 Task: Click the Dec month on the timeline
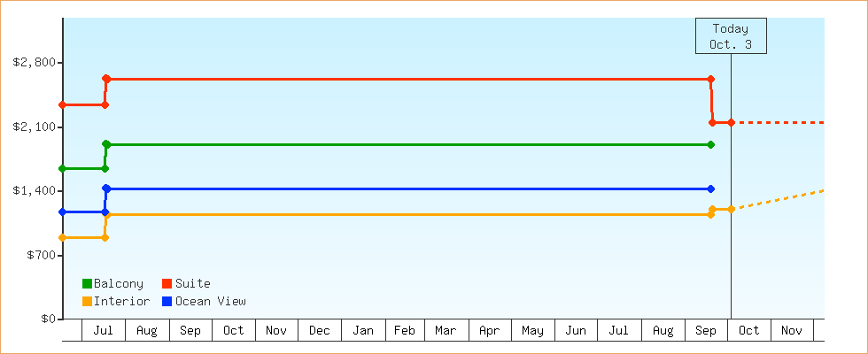[320, 331]
